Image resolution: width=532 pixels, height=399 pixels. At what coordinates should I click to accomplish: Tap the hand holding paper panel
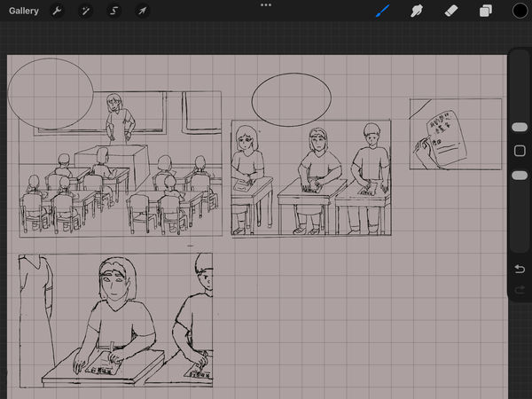(456, 134)
